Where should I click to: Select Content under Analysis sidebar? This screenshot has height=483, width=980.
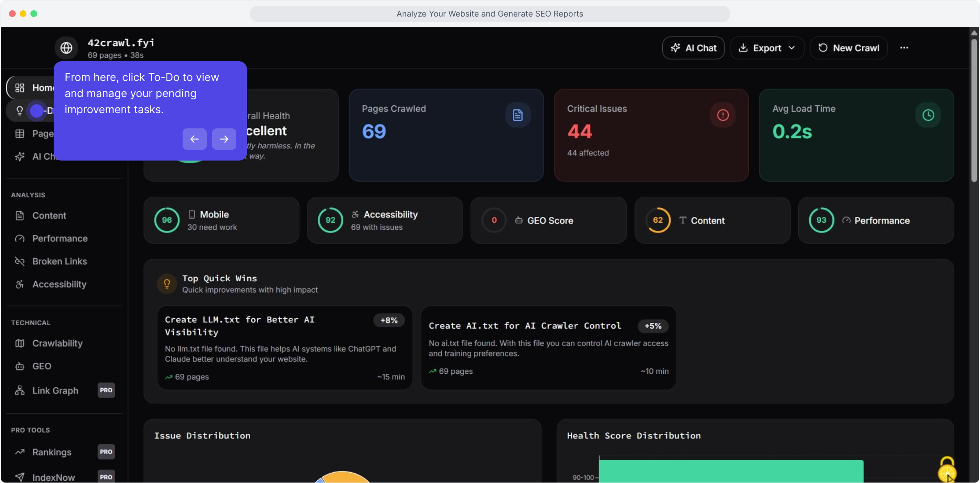click(x=49, y=216)
